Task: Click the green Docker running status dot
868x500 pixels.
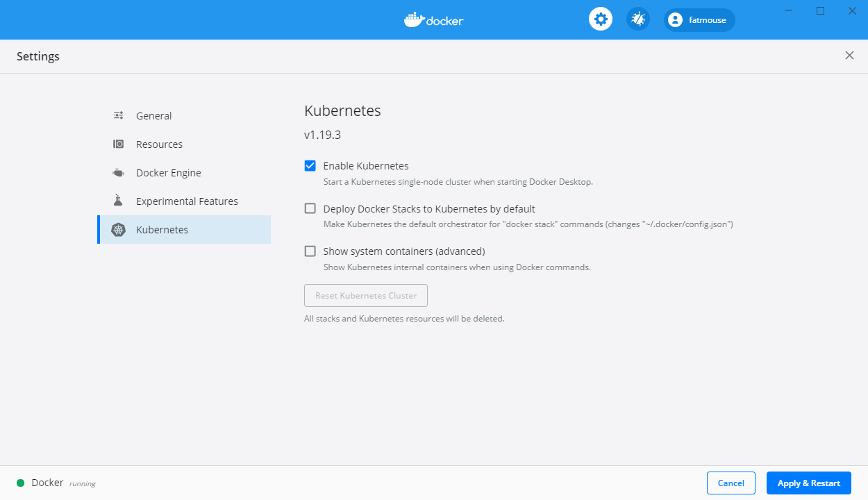Action: (x=21, y=483)
